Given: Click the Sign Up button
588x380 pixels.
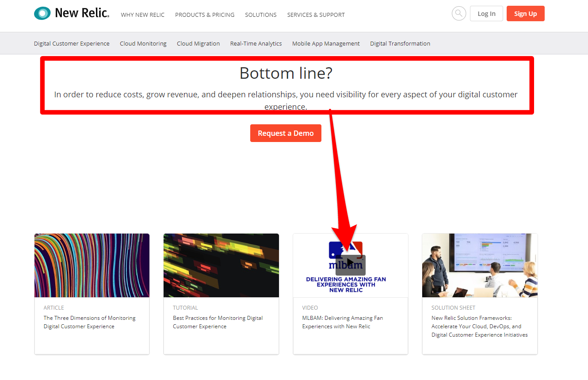Looking at the screenshot, I should (526, 14).
